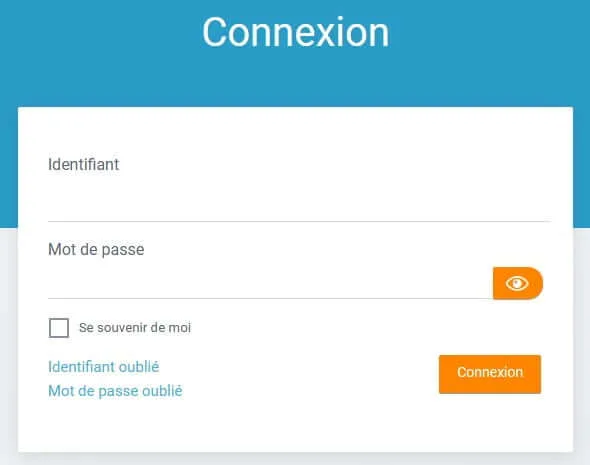590x465 pixels.
Task: Tick the Se souvenir de moi checkbox
Action: click(x=59, y=328)
